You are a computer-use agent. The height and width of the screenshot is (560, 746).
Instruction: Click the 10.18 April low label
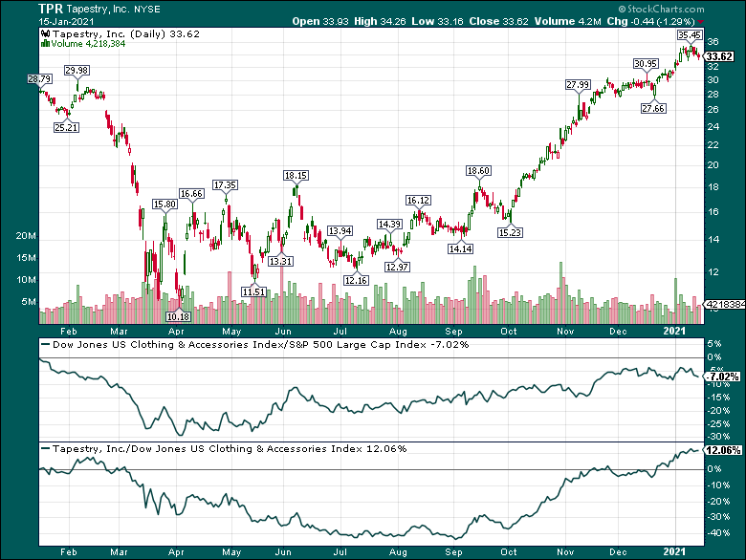(178, 316)
